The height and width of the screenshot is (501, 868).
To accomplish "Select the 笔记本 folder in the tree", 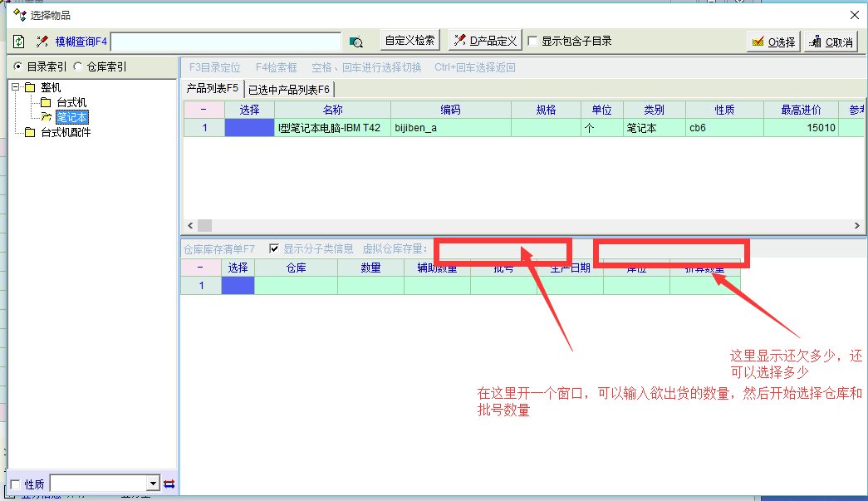I will (x=71, y=117).
